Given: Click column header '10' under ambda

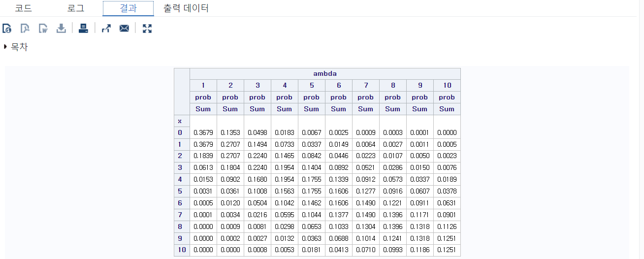Looking at the screenshot, I should [447, 85].
